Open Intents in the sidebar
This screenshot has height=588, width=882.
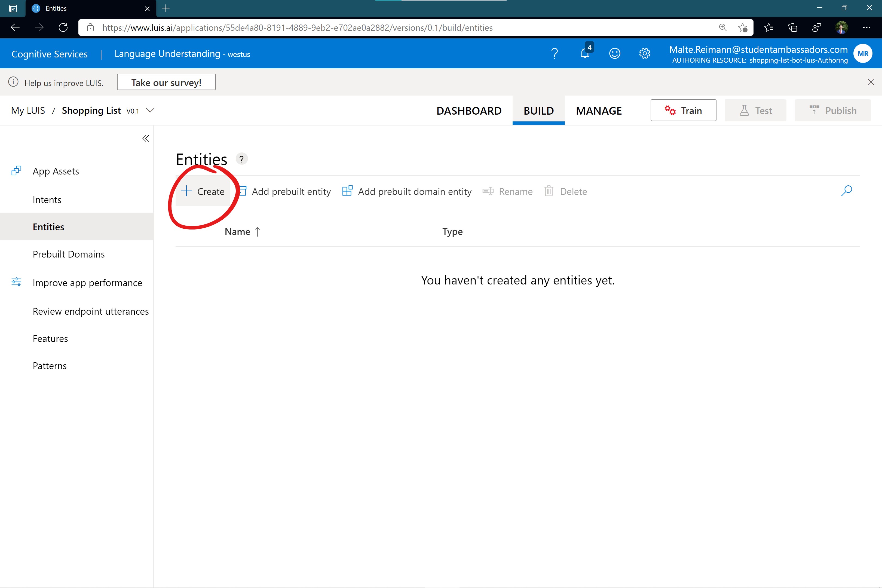point(47,200)
